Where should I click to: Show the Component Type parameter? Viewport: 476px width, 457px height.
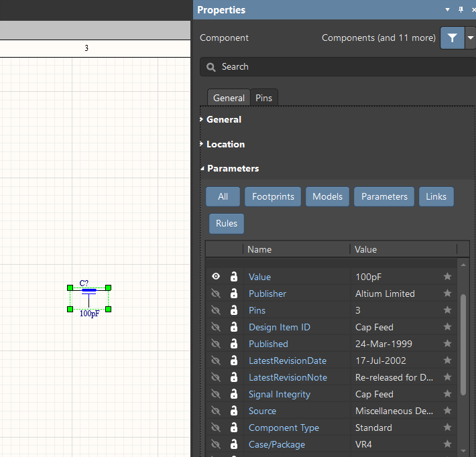point(216,428)
